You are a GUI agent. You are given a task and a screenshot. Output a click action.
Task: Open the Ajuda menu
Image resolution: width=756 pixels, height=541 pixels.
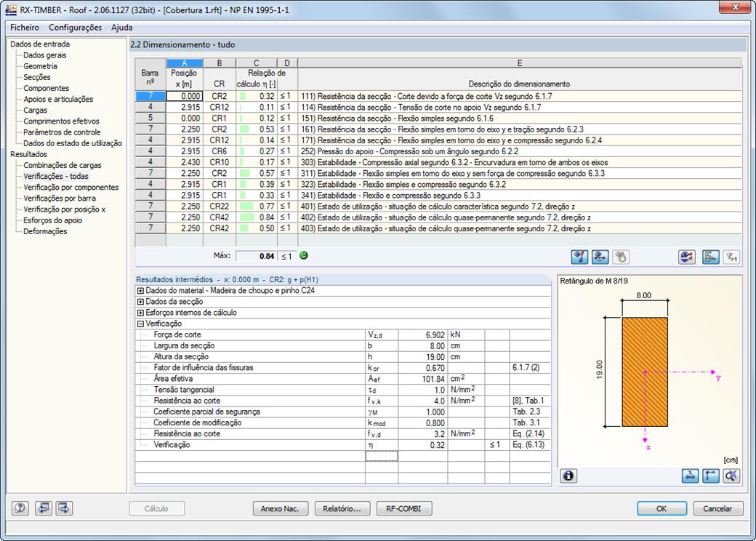[121, 28]
